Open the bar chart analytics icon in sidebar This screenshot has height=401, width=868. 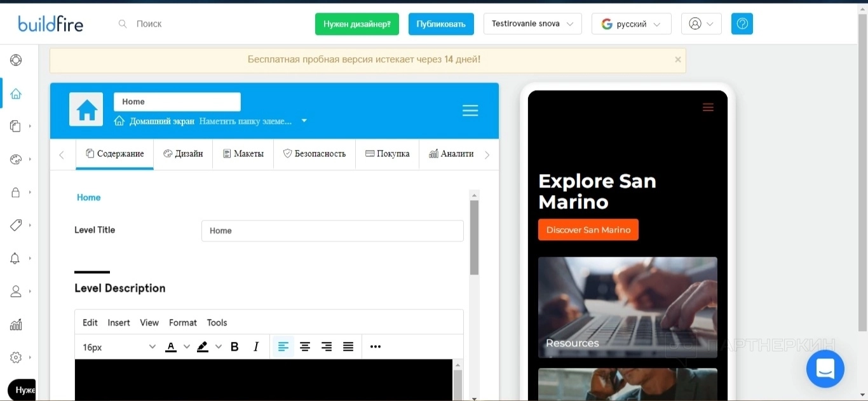(x=16, y=325)
